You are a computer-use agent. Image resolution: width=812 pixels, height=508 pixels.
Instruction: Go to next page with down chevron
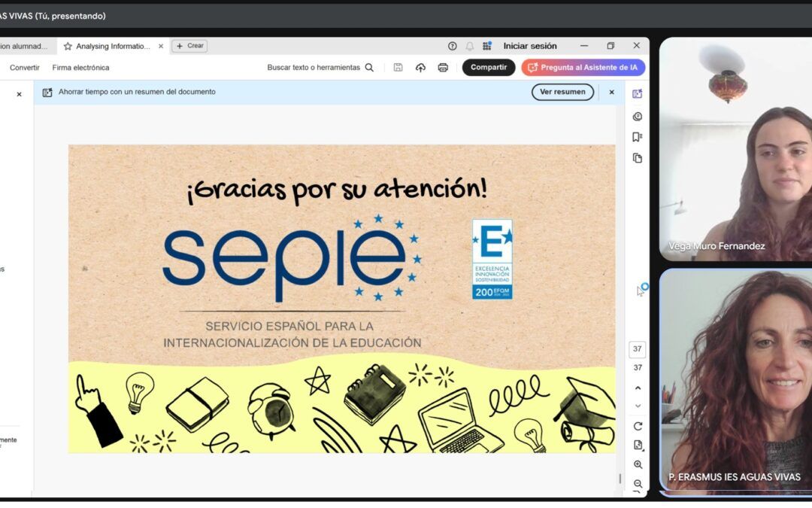tap(638, 406)
